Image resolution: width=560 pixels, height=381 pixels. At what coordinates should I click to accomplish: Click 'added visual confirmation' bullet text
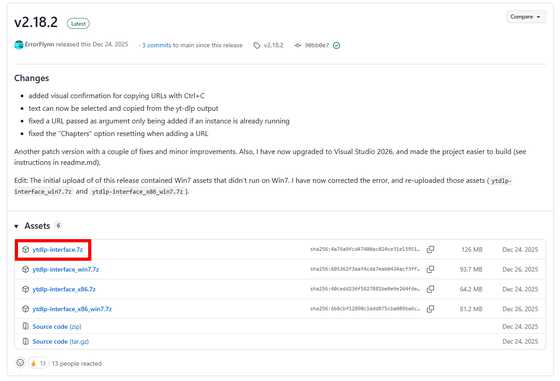click(116, 96)
